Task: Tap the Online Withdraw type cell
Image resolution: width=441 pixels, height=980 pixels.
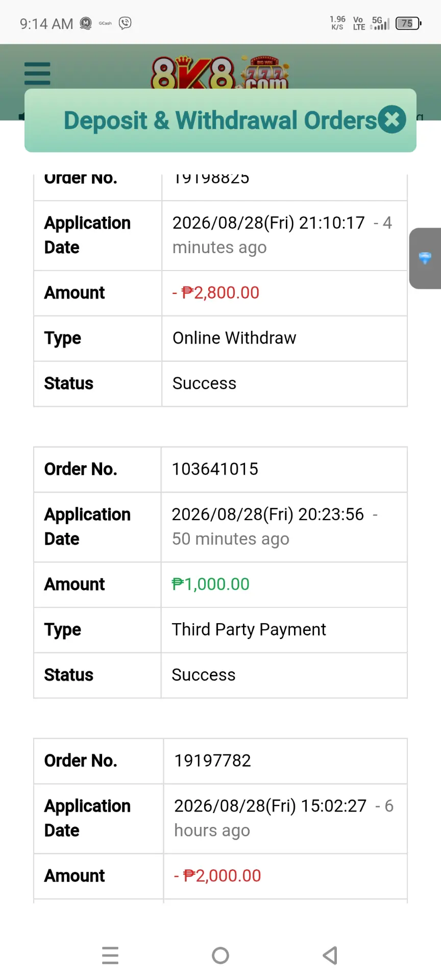Action: coord(285,338)
